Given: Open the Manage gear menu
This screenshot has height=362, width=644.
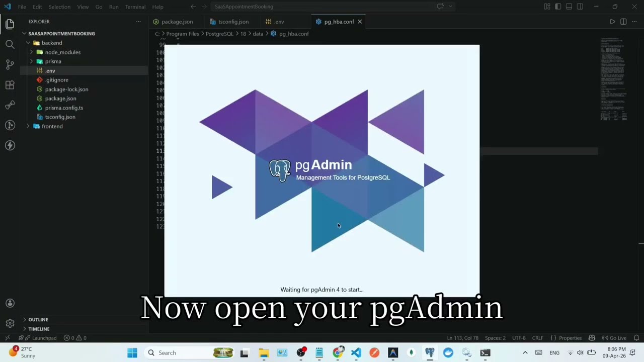Looking at the screenshot, I should coord(10,323).
